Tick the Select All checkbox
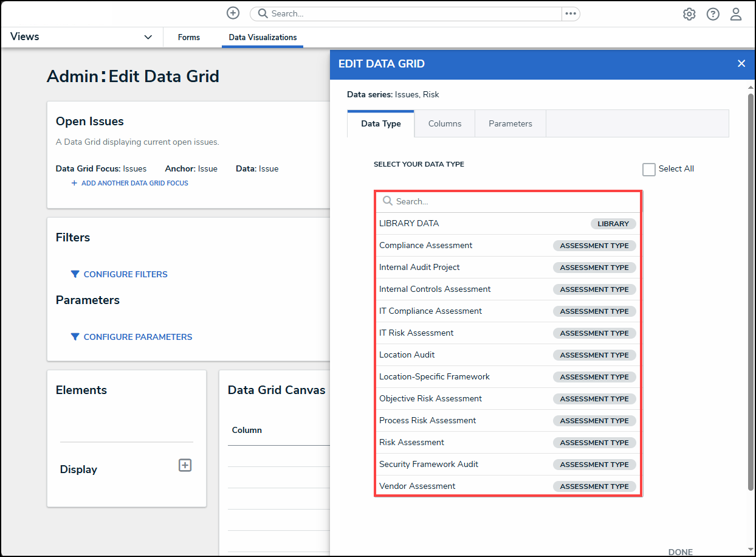The image size is (756, 557). (x=649, y=169)
